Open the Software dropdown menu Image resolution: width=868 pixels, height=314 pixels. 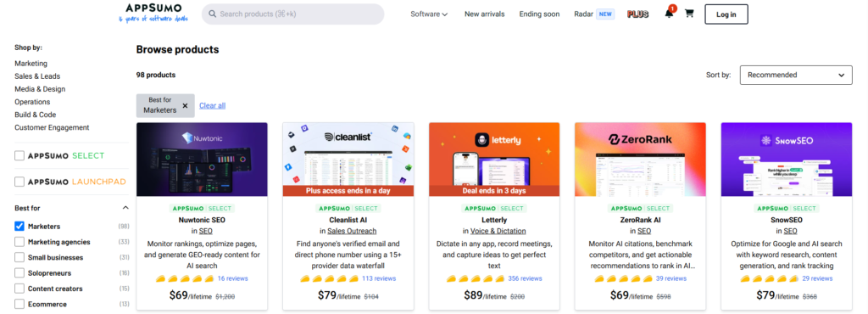429,14
